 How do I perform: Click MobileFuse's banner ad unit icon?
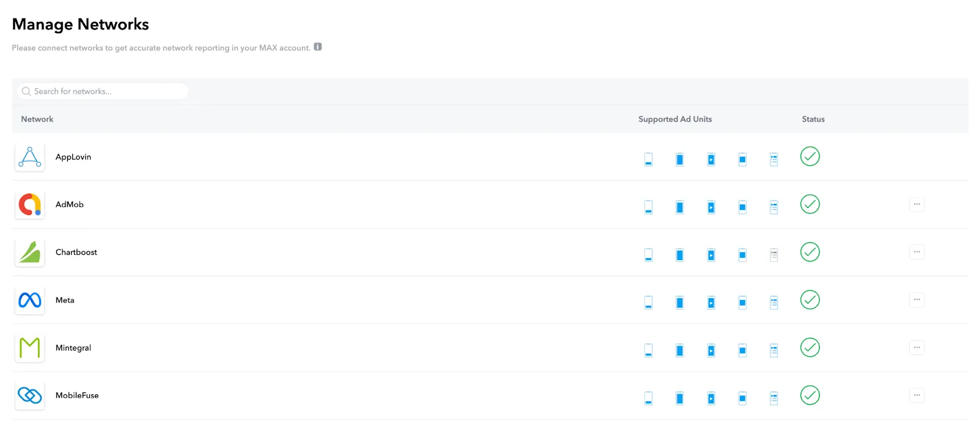coord(648,398)
